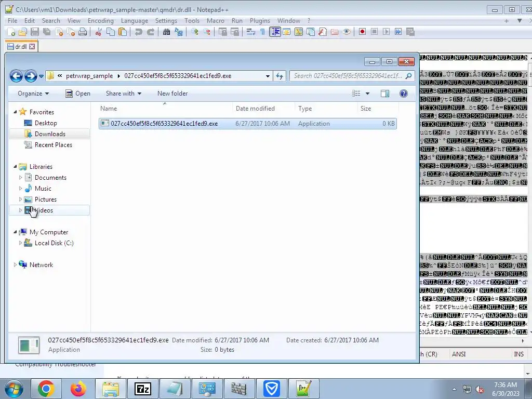This screenshot has width=532, height=399.
Task: Open the Organize dropdown menu
Action: pos(33,94)
